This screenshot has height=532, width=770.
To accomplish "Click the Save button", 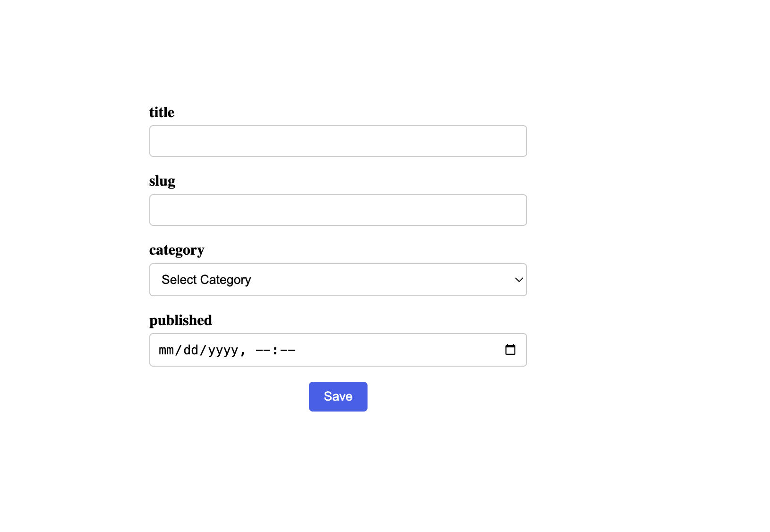I will pos(338,396).
